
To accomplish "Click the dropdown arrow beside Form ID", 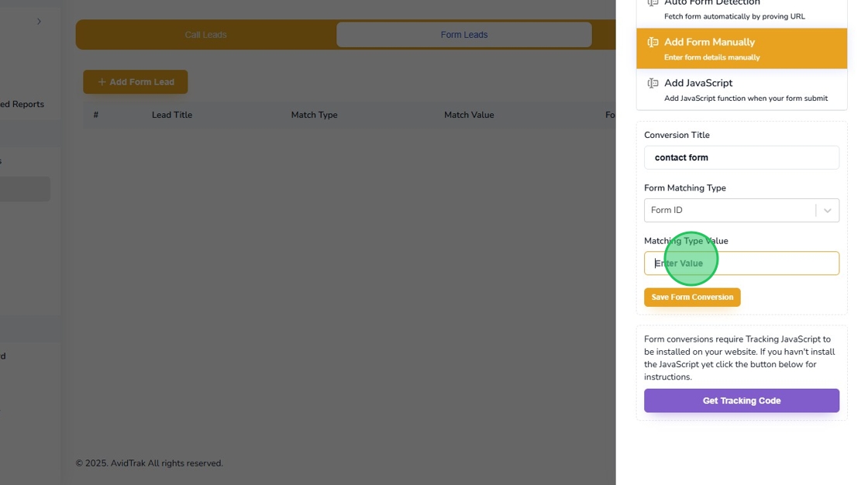I will click(x=827, y=211).
